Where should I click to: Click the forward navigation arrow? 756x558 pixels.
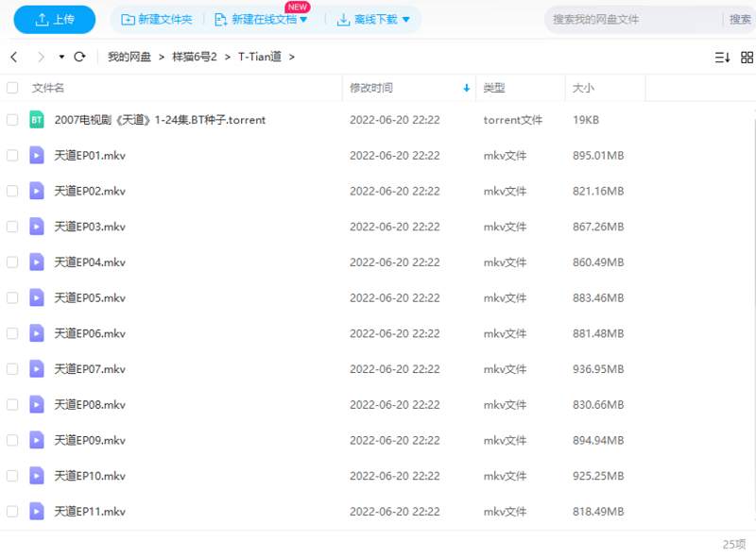[40, 58]
